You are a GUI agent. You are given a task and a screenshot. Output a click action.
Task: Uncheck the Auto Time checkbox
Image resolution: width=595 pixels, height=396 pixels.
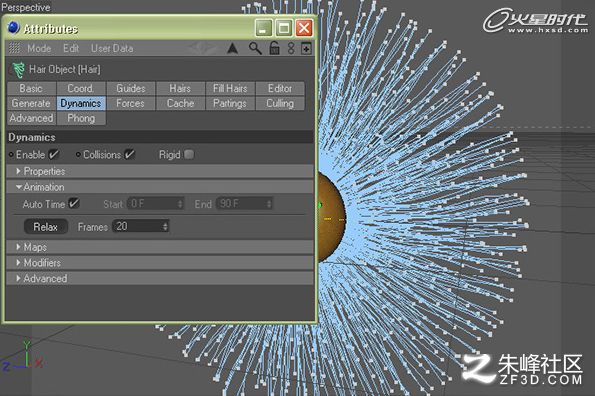74,203
